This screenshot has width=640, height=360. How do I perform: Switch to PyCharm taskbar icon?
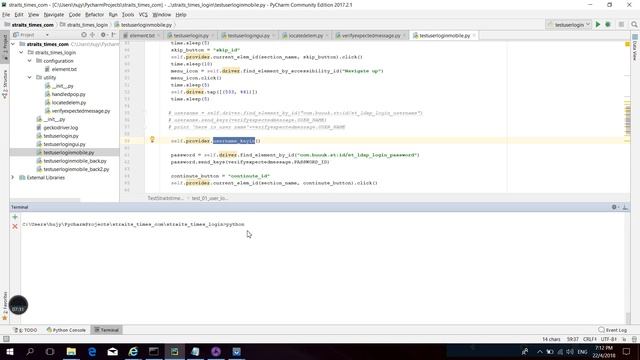coord(175,351)
